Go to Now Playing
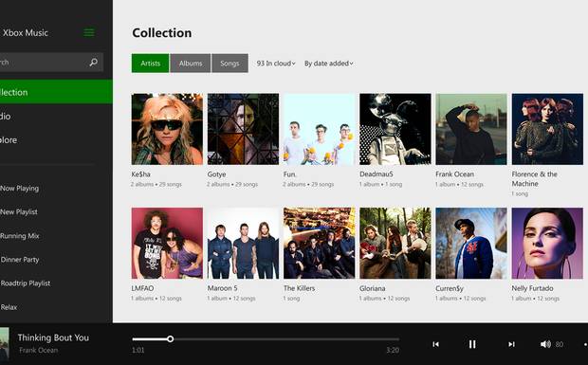Screen dimensions: 588x365 coord(20,188)
